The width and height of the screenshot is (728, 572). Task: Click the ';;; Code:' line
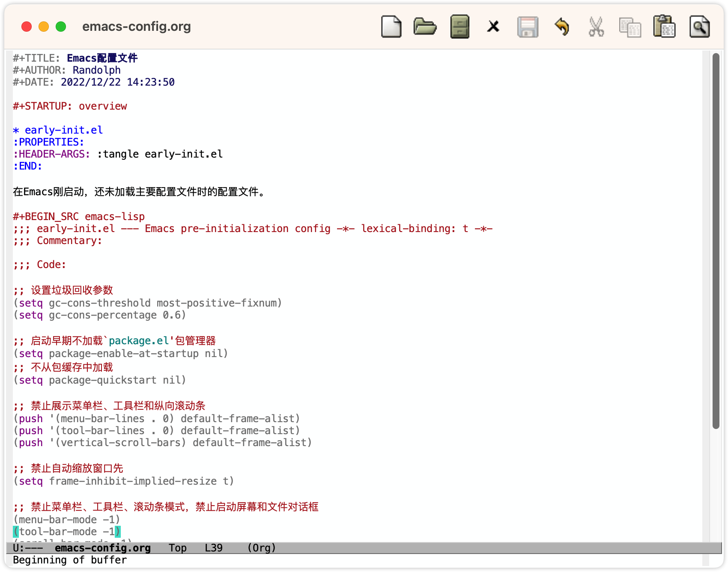pyautogui.click(x=40, y=265)
